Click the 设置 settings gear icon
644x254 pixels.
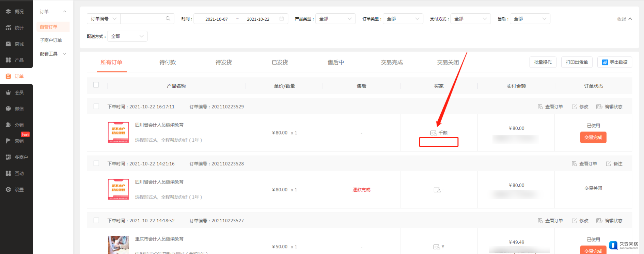[9, 190]
